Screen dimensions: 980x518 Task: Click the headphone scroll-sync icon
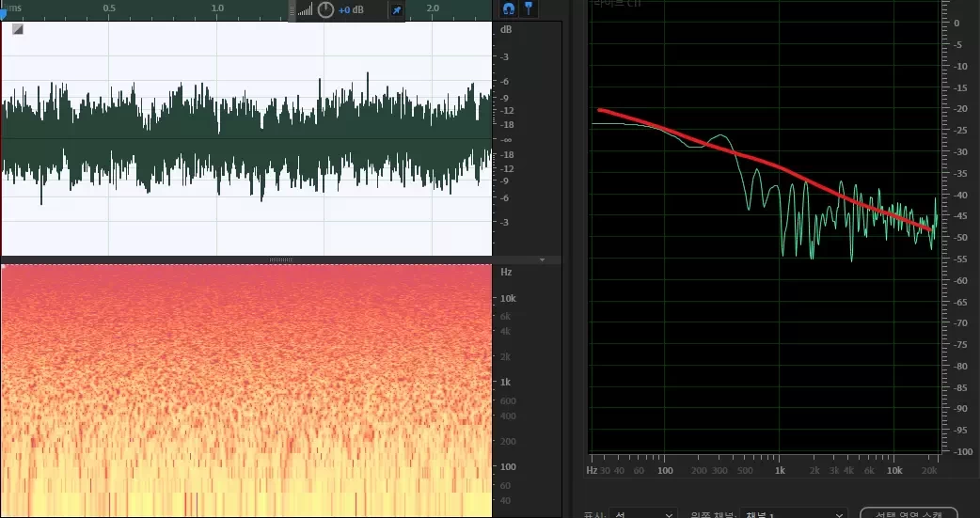point(509,8)
